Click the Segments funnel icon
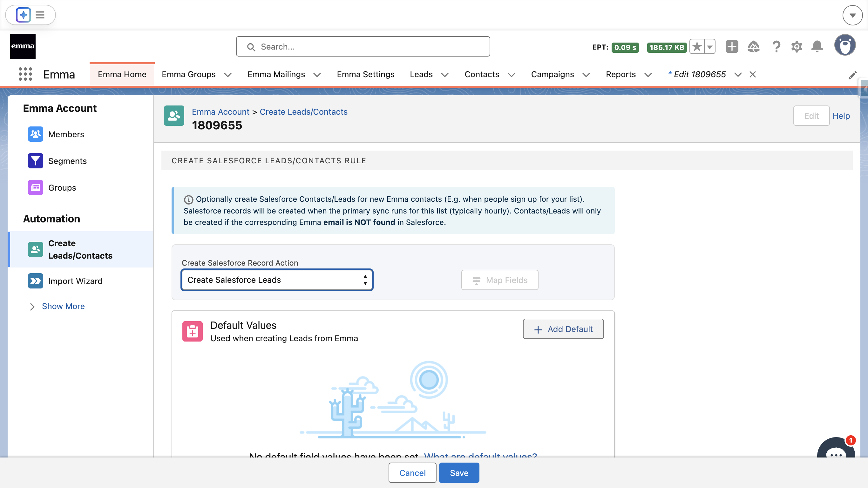The width and height of the screenshot is (868, 488). click(x=35, y=161)
